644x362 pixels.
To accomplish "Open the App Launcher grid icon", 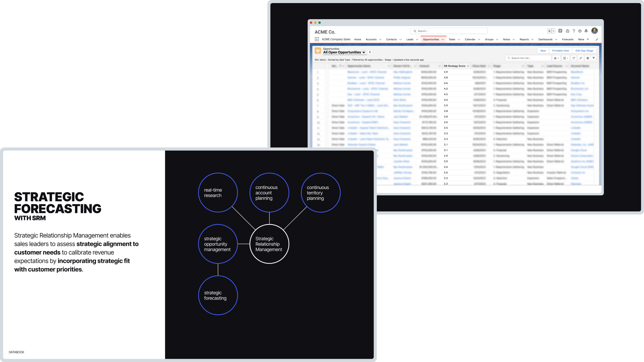I will (x=316, y=39).
